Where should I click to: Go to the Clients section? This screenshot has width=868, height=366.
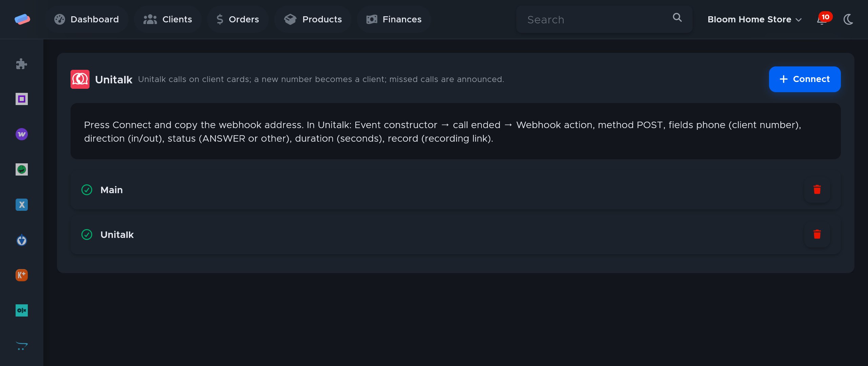pos(167,19)
